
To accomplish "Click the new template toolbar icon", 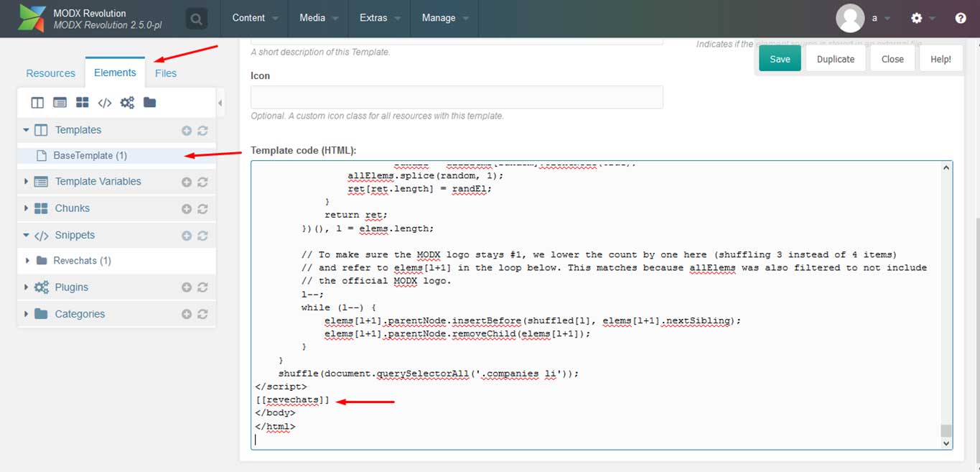I will point(37,103).
